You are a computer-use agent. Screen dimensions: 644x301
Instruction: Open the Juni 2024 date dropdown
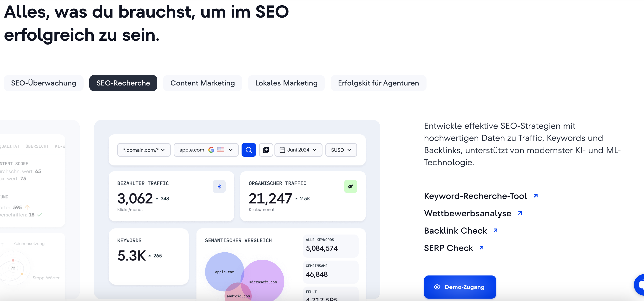point(298,150)
